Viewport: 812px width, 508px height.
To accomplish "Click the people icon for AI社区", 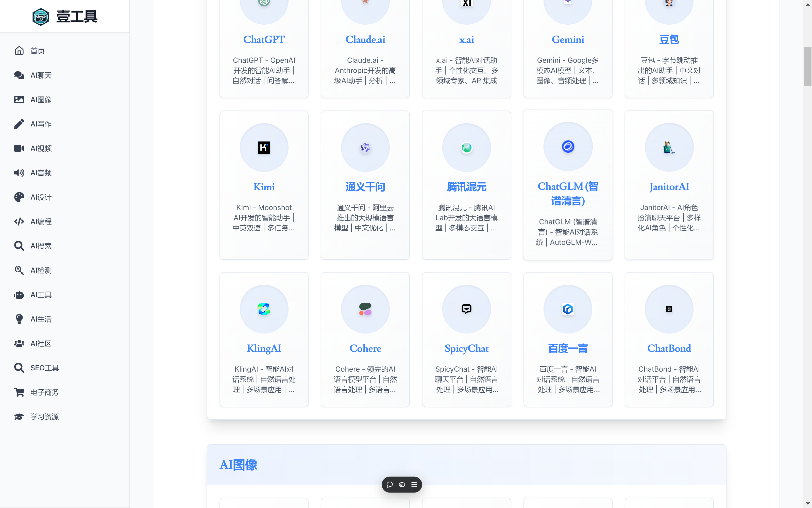I will (x=19, y=343).
